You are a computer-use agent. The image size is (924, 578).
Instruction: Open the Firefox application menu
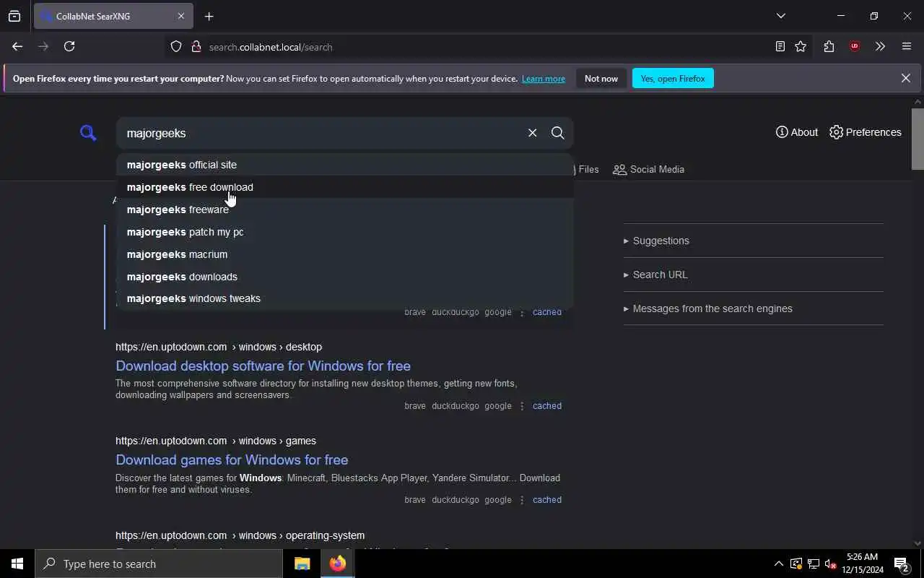907,46
